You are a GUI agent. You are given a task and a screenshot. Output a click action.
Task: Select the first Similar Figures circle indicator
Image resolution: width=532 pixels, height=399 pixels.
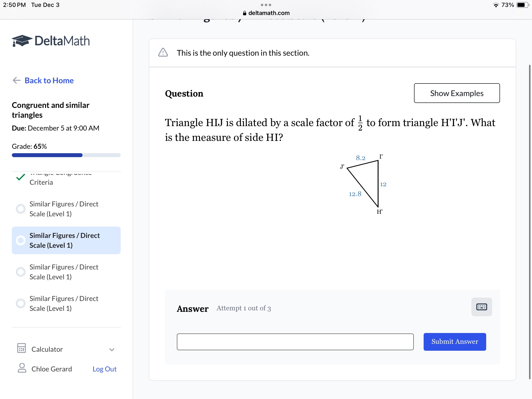pyautogui.click(x=21, y=209)
